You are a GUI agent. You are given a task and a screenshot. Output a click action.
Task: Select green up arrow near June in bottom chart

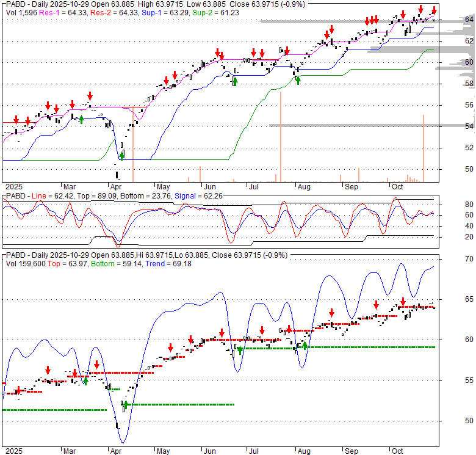click(x=240, y=350)
